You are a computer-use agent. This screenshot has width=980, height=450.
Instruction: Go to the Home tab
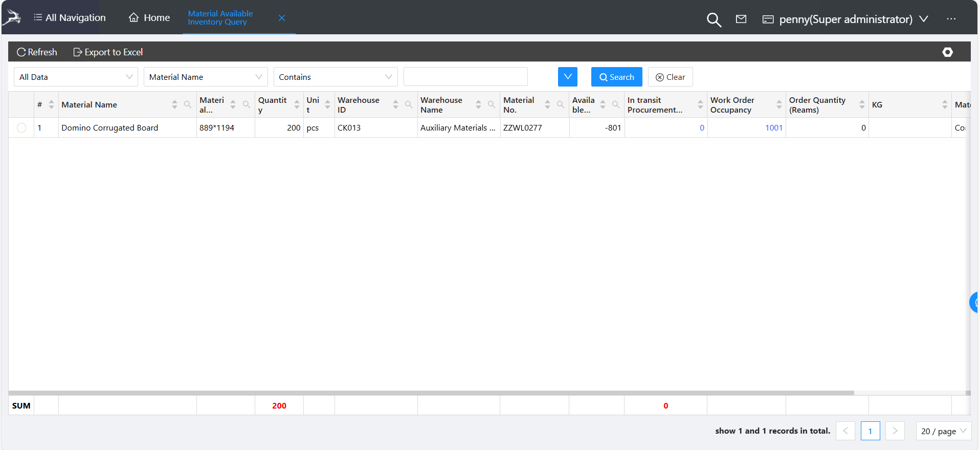click(x=149, y=18)
